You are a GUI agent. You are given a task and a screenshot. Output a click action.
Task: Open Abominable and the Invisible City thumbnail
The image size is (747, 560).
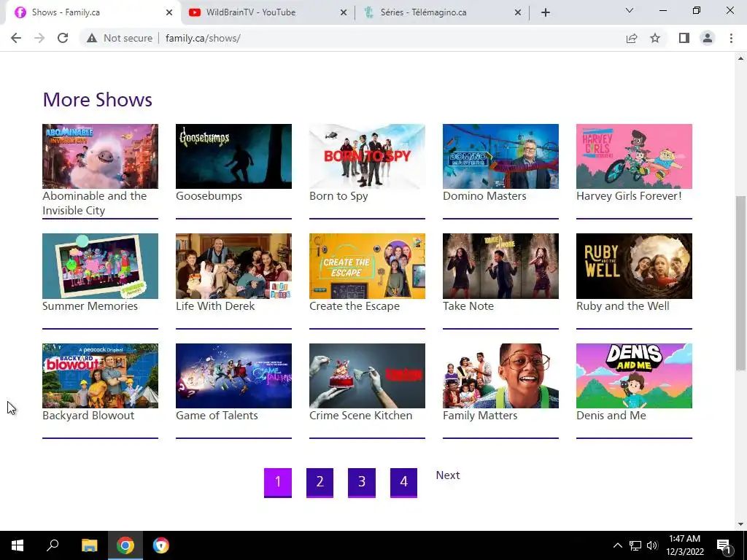coord(100,156)
